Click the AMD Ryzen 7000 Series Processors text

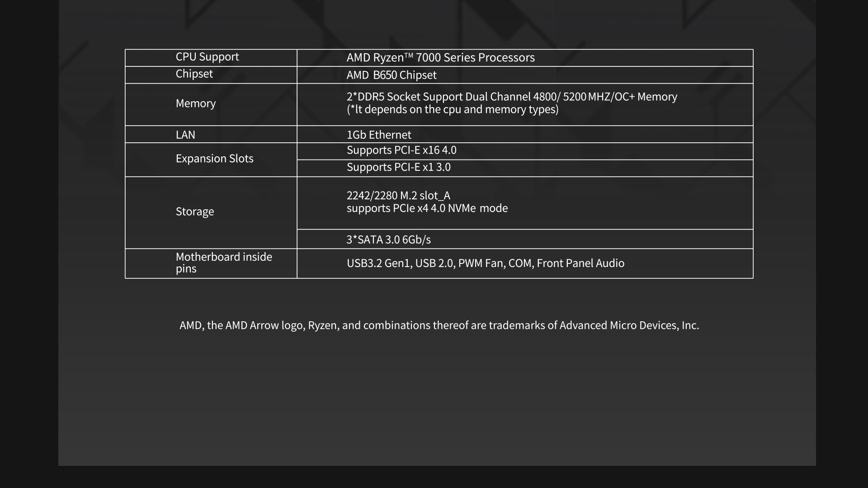pyautogui.click(x=440, y=58)
